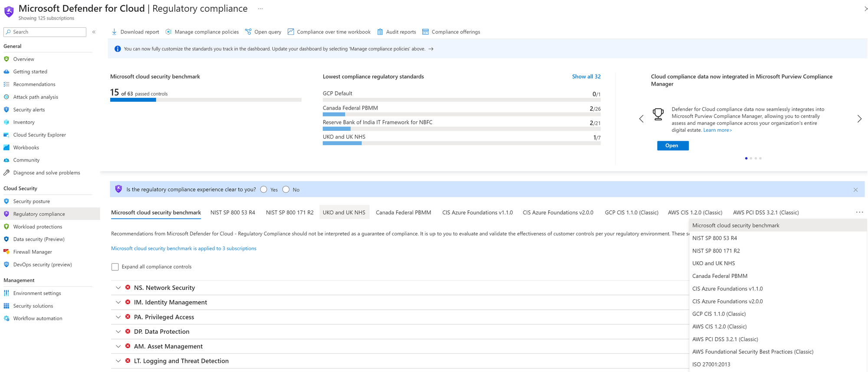Screen dimensions: 868x372
Task: Select Yes radio for compliance experience survey
Action: 264,189
